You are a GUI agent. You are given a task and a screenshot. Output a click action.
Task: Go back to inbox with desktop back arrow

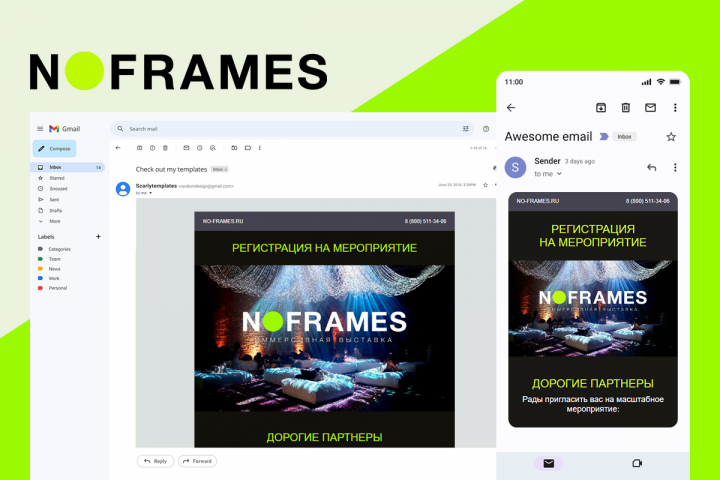pyautogui.click(x=118, y=148)
